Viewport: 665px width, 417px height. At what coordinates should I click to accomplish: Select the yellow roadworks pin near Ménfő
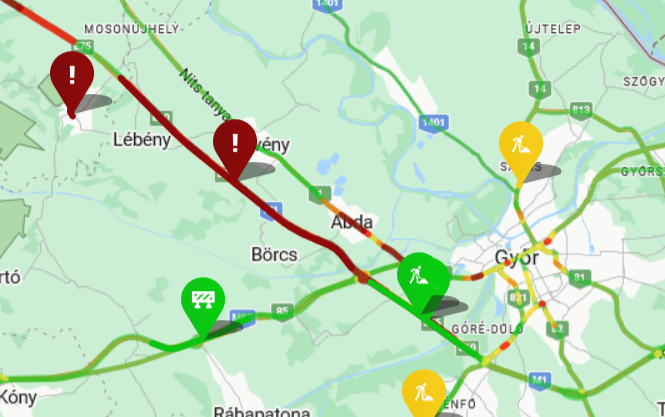(424, 392)
